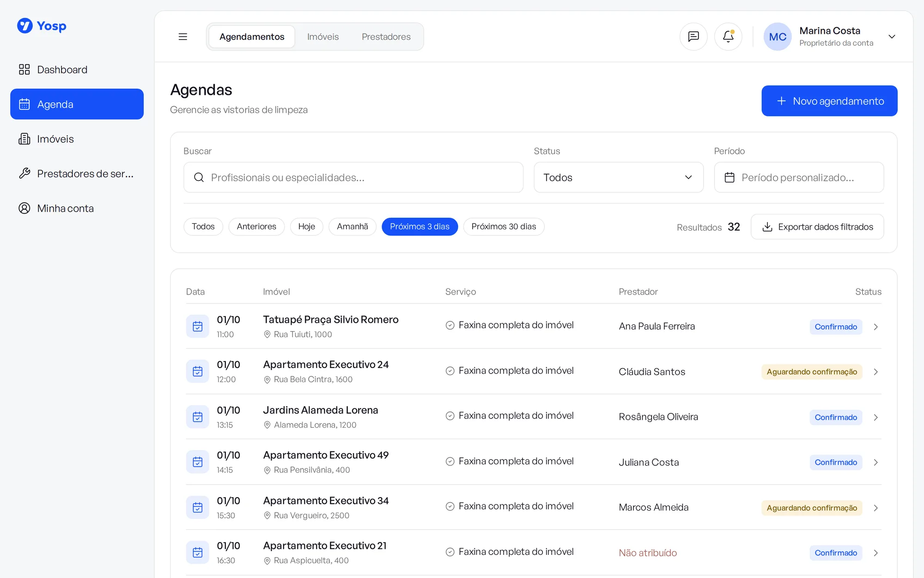Click calendar icon for Jardins Alameda Lorena row
This screenshot has height=578, width=924.
[x=198, y=417]
